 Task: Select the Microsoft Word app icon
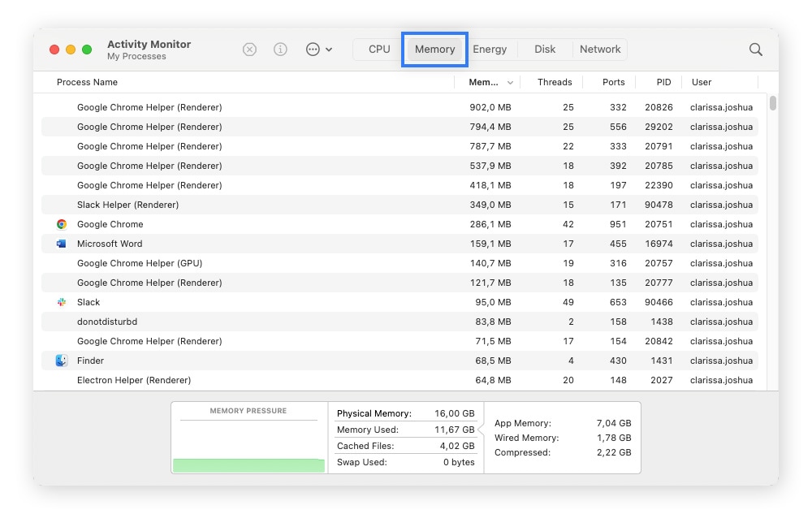pos(62,244)
